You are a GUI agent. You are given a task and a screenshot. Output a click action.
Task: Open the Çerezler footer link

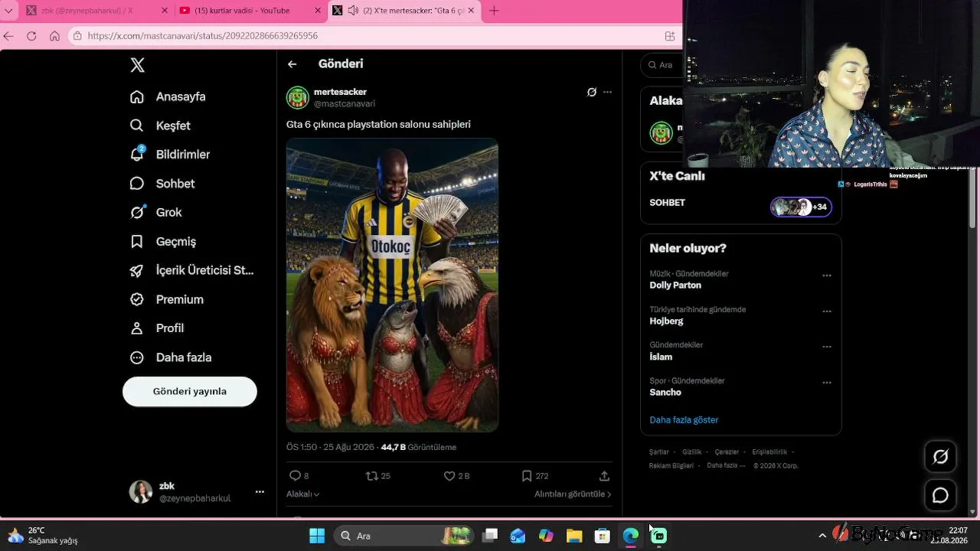pyautogui.click(x=727, y=452)
